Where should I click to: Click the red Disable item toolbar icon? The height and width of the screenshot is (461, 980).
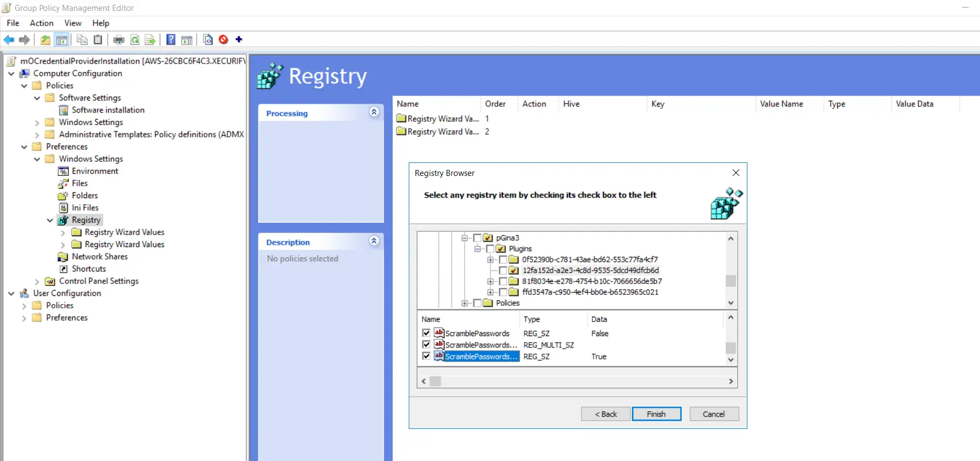tap(223, 40)
